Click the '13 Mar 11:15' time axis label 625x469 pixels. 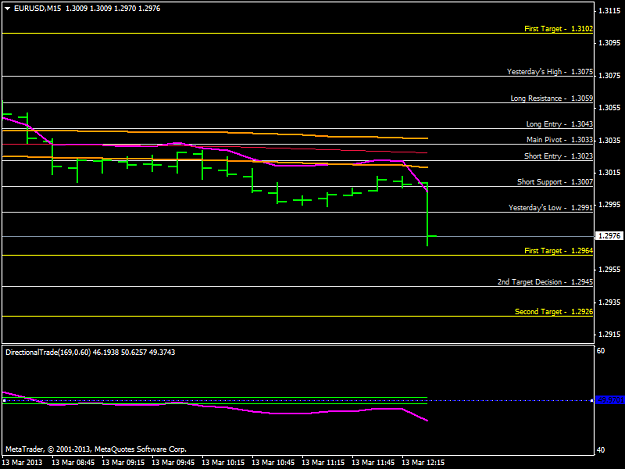(x=323, y=463)
